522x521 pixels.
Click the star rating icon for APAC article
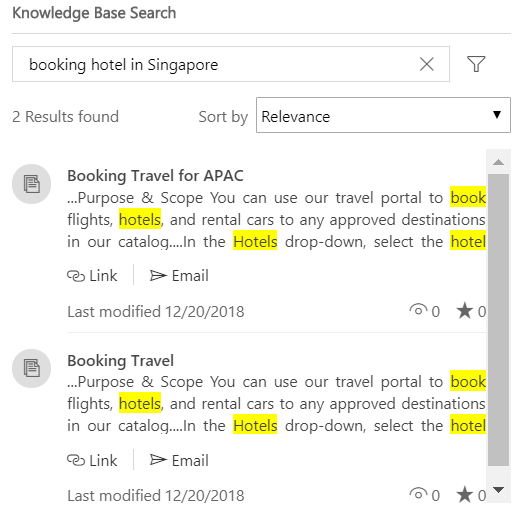pos(464,310)
